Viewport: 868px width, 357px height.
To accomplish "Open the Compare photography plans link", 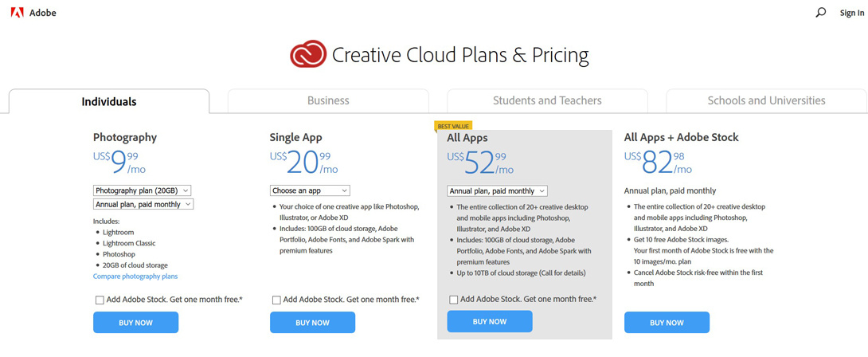I will click(135, 277).
